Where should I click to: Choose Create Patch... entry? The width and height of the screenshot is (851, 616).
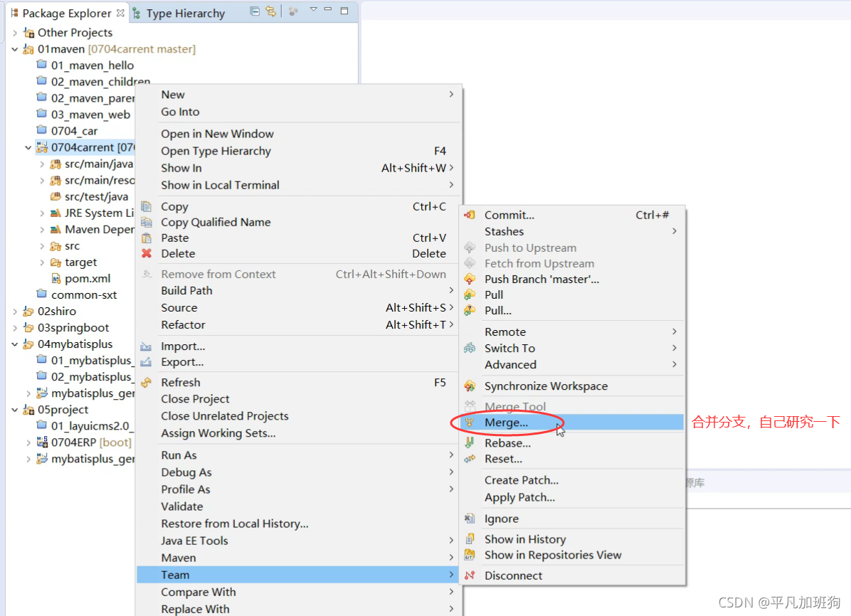[x=571, y=480]
